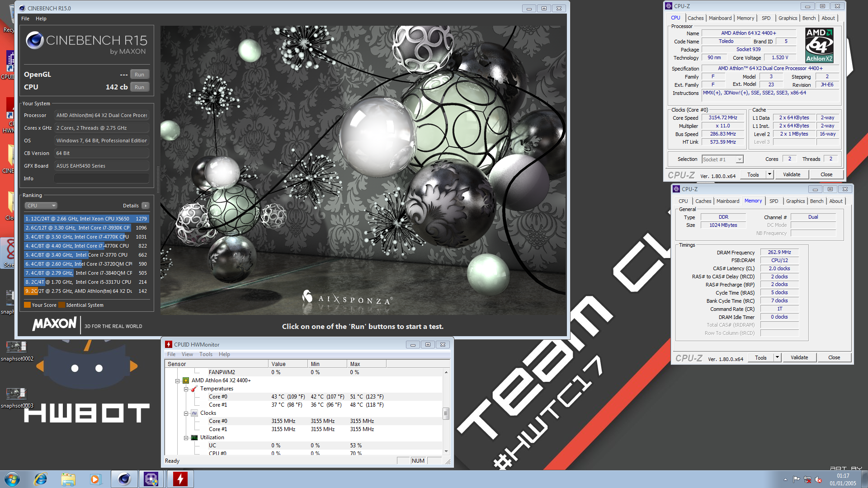Open SPD tab in top CPU-Z window
This screenshot has height=488, width=868.
coord(766,18)
